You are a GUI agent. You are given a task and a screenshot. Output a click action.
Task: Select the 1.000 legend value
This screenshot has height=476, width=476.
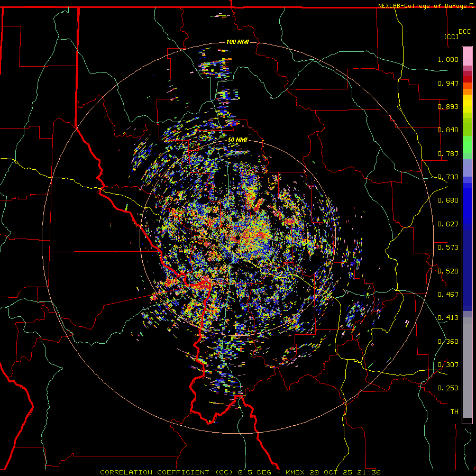coord(448,59)
